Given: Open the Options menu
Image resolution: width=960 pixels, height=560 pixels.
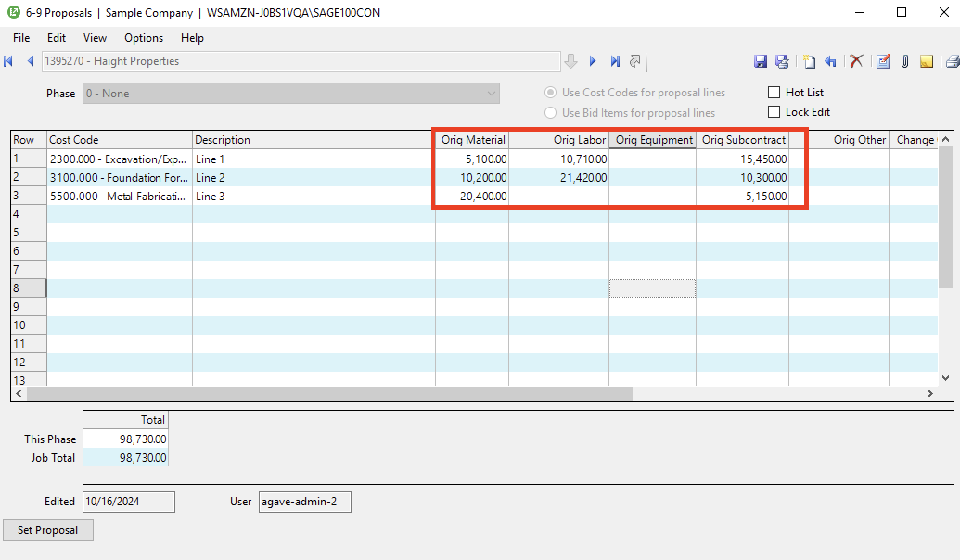Looking at the screenshot, I should 144,38.
